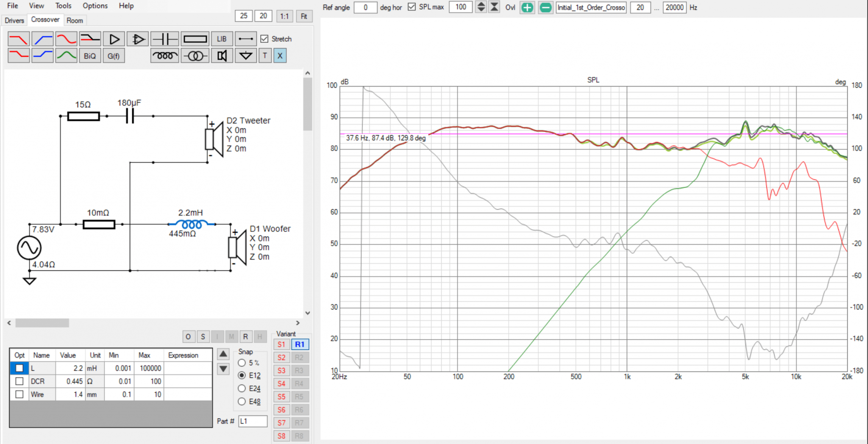The width and height of the screenshot is (868, 444).
Task: Open the File menu
Action: click(13, 6)
